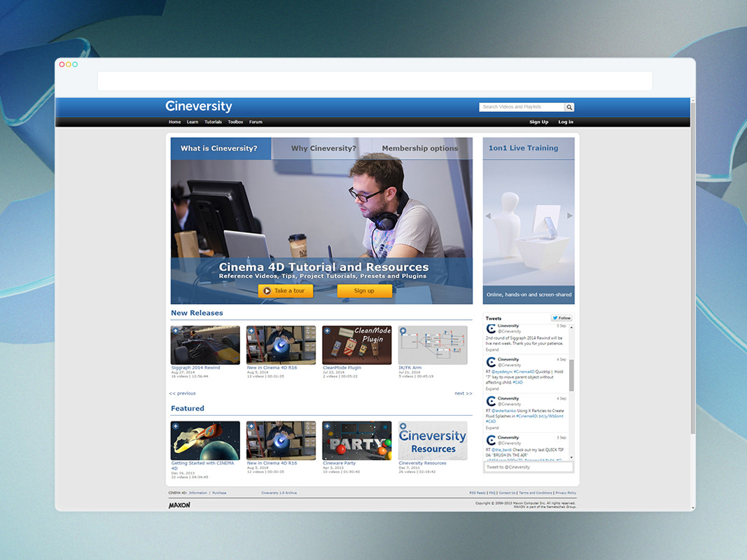Open the Siggraph 2014 Rewind thumbnail
747x560 pixels.
[x=205, y=345]
